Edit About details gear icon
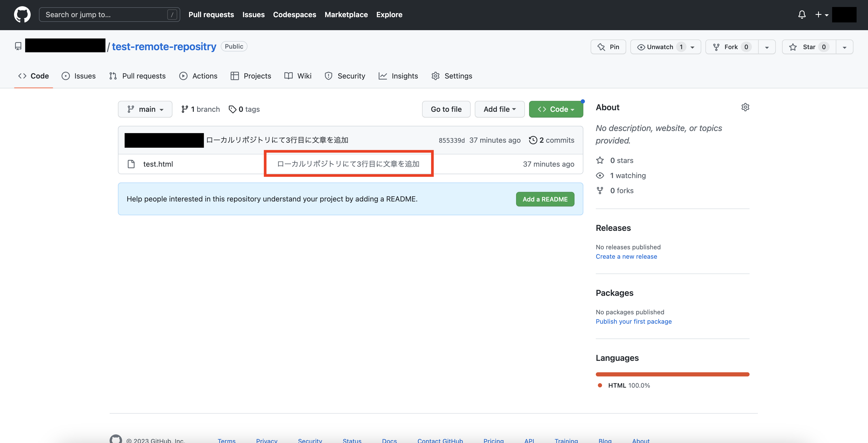Viewport: 868px width, 443px height. point(745,107)
